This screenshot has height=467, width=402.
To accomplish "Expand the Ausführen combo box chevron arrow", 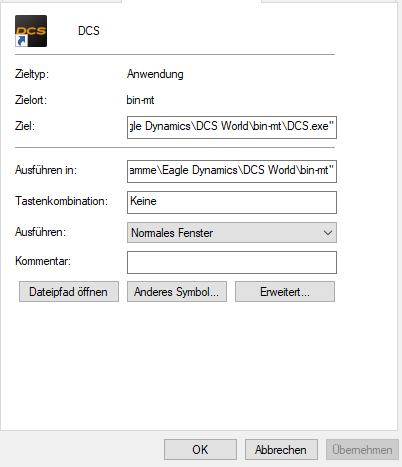I will (328, 233).
